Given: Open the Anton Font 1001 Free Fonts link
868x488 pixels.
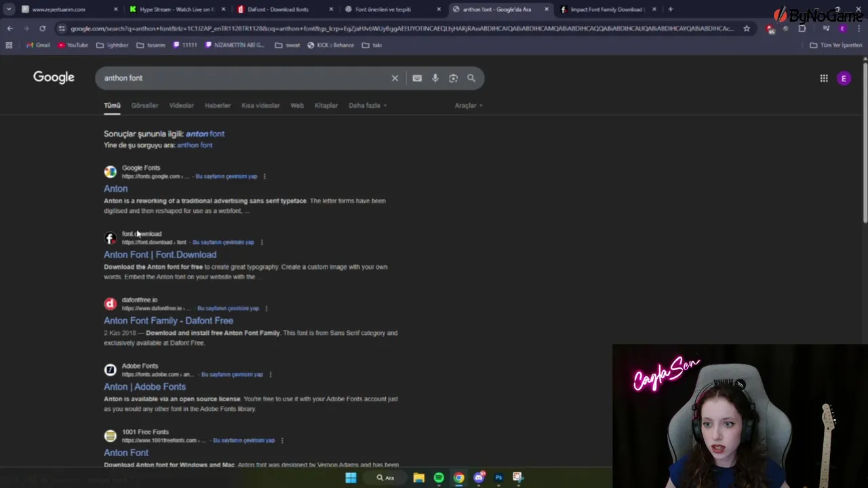Looking at the screenshot, I should [126, 453].
